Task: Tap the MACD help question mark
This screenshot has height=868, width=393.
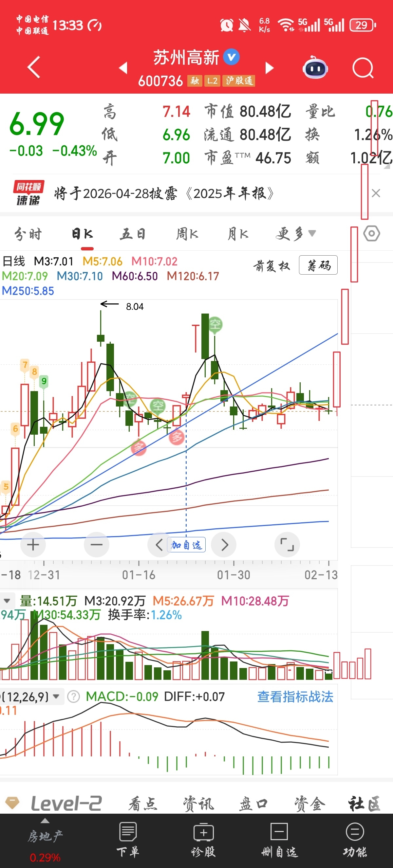Action: [x=73, y=696]
